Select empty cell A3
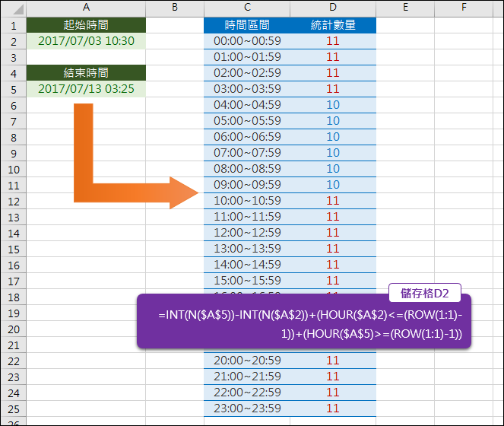Viewport: 504px width, 426px height. tap(86, 57)
